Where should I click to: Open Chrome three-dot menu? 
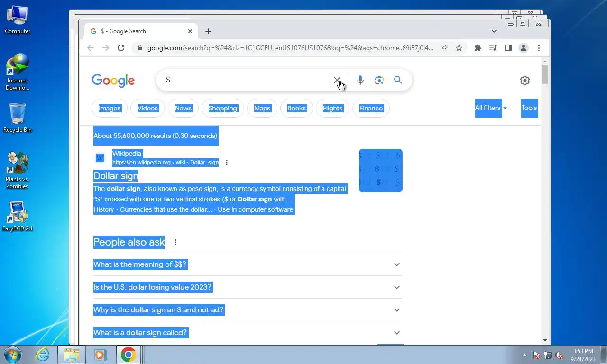click(x=539, y=48)
